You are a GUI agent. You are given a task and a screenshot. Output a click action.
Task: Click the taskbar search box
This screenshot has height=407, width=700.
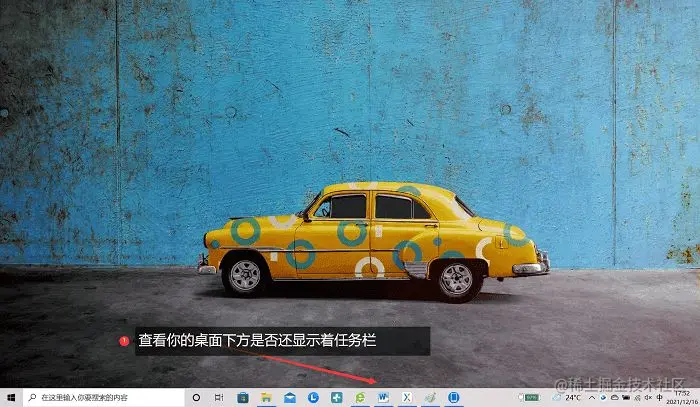coord(104,397)
